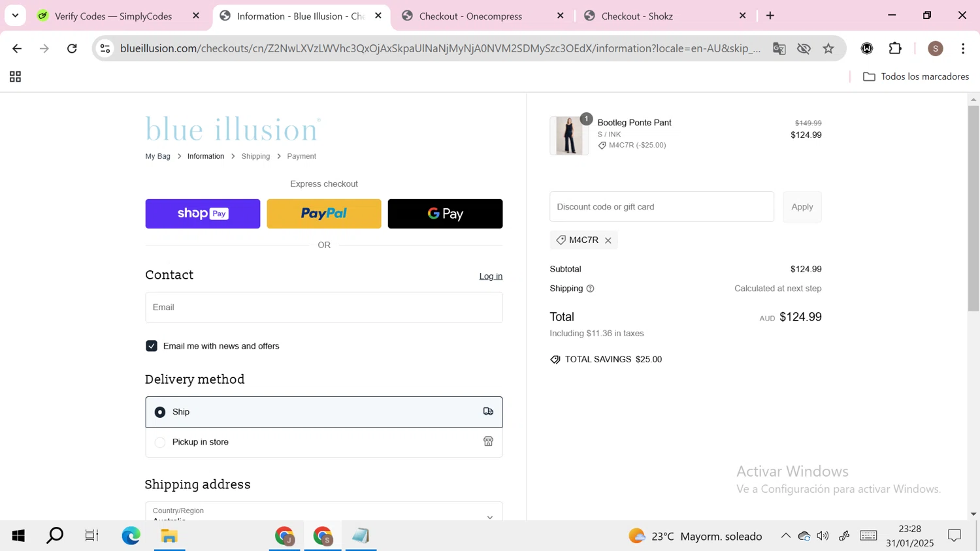Click the third-party cookies blocked eye icon
The height and width of the screenshot is (551, 980).
(x=804, y=48)
